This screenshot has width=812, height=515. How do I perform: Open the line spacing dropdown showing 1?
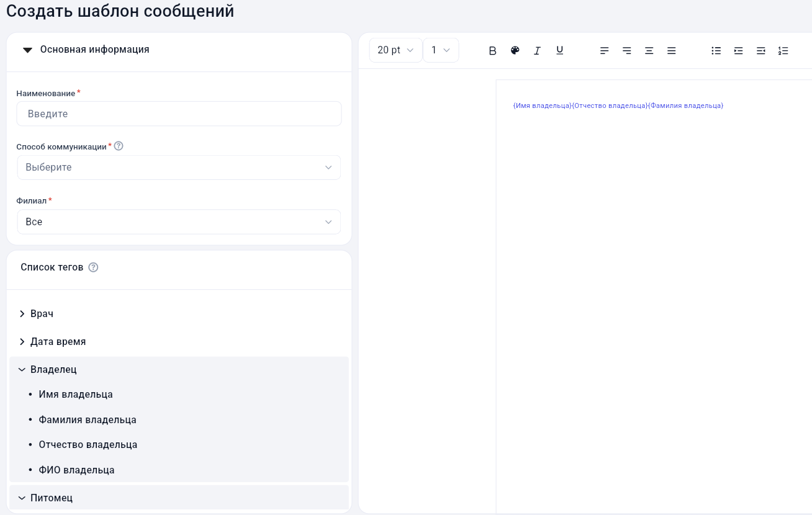point(441,50)
